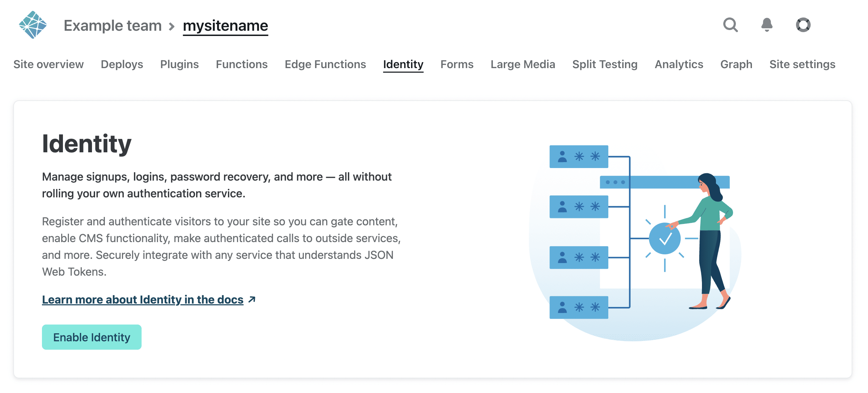Open the search magnifier icon
The width and height of the screenshot is (868, 393).
pos(730,25)
